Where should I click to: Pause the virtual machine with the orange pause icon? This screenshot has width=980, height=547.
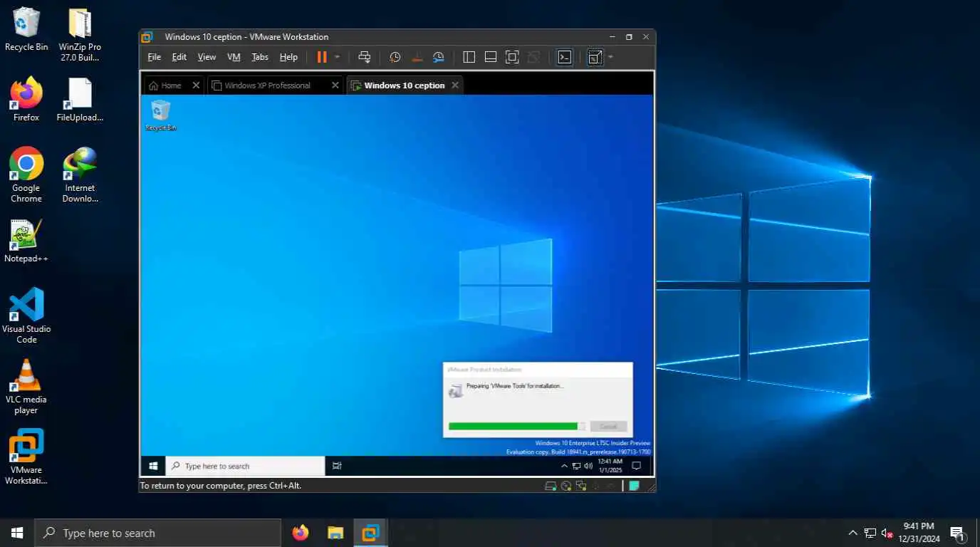click(322, 57)
